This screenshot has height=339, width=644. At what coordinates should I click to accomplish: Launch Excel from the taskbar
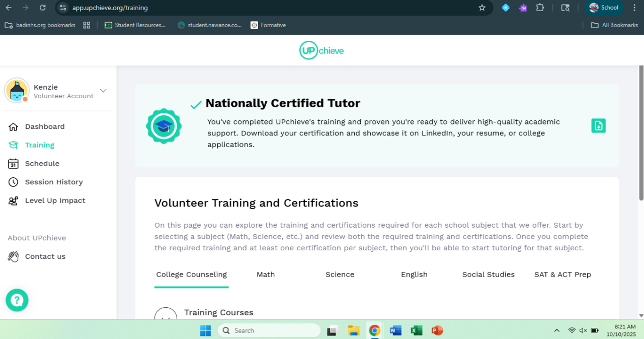[x=416, y=330]
